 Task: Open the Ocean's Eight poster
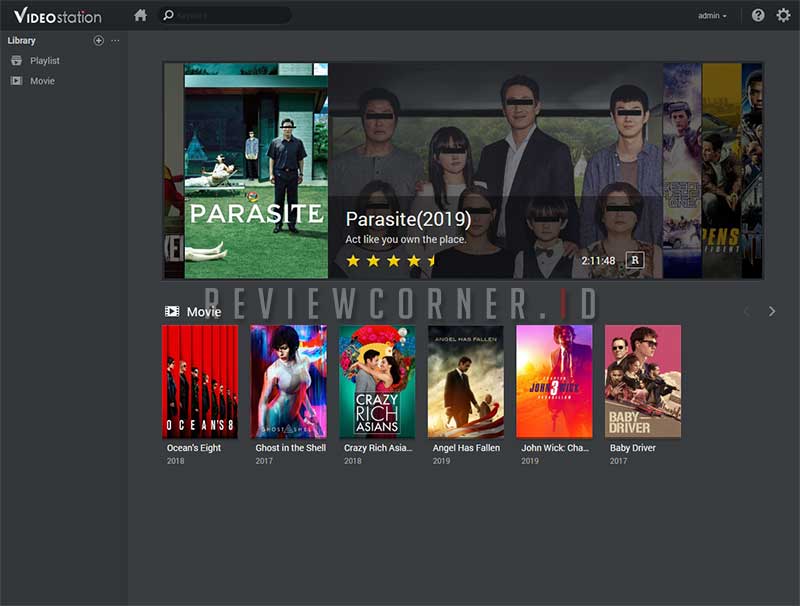[x=200, y=381]
